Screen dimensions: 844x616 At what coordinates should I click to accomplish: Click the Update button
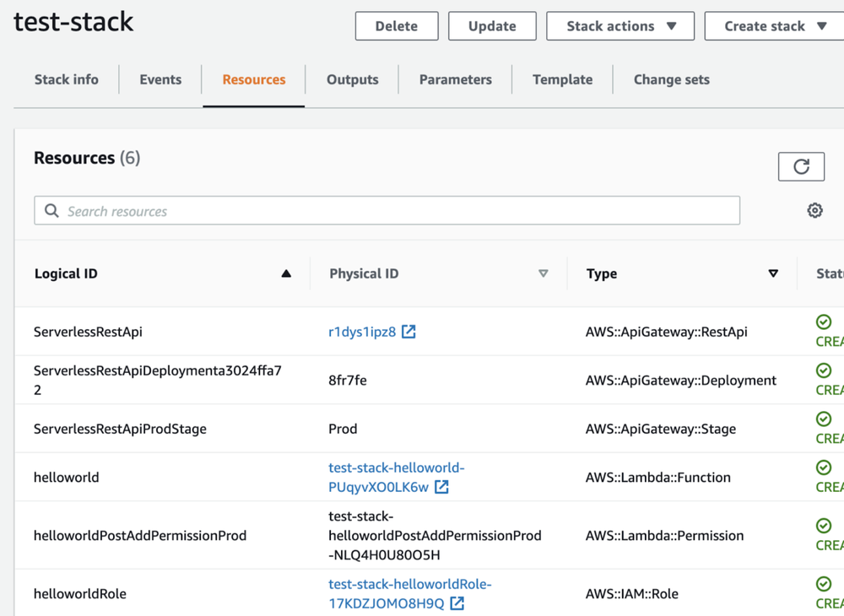(x=492, y=26)
